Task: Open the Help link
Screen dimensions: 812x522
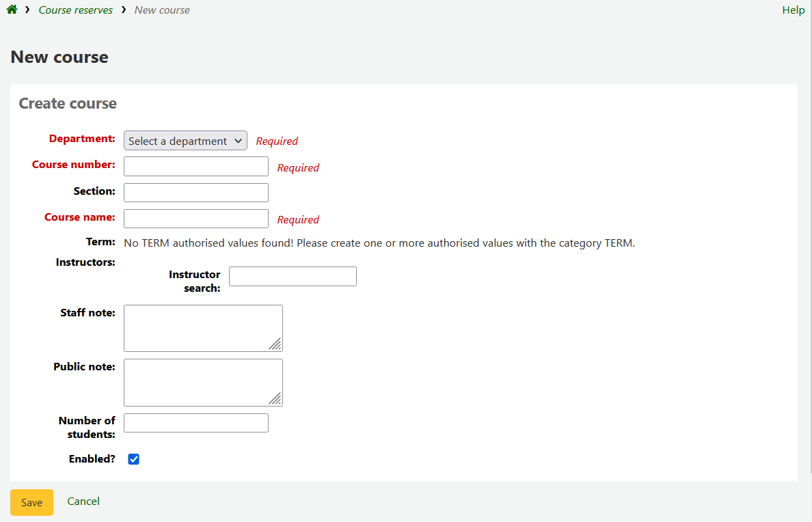Action: click(x=793, y=10)
